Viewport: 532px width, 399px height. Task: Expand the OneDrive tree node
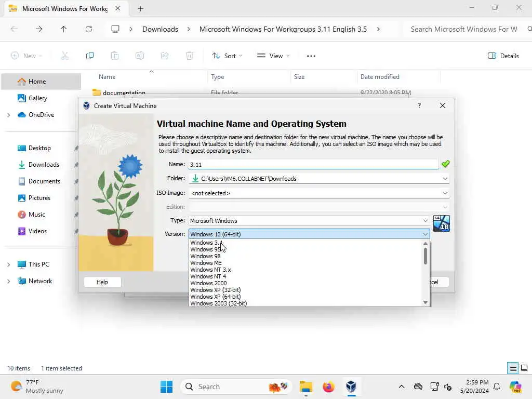(8, 115)
